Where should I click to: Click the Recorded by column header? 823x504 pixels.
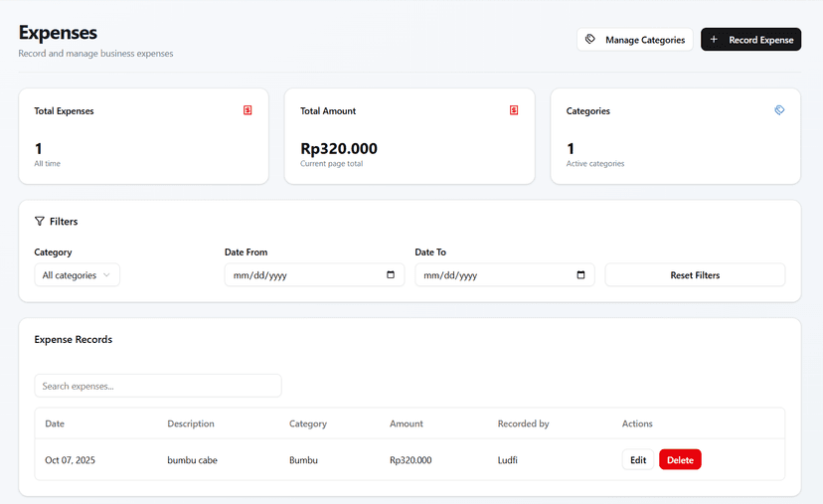coord(523,423)
